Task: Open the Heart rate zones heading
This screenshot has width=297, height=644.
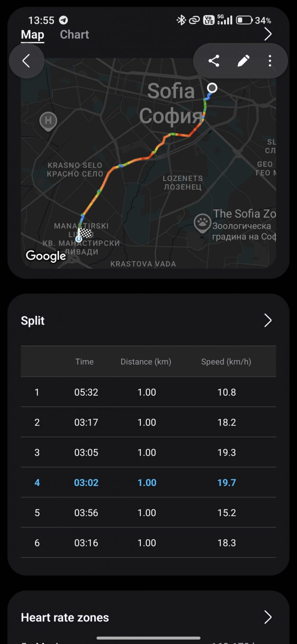Action: (65, 618)
